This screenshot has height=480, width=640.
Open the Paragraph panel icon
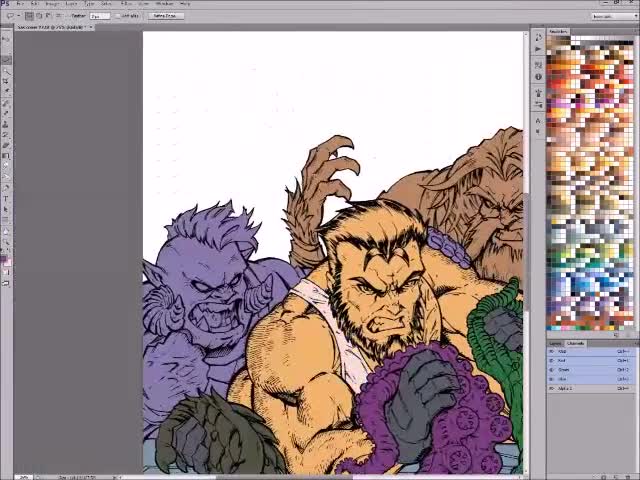pyautogui.click(x=538, y=132)
